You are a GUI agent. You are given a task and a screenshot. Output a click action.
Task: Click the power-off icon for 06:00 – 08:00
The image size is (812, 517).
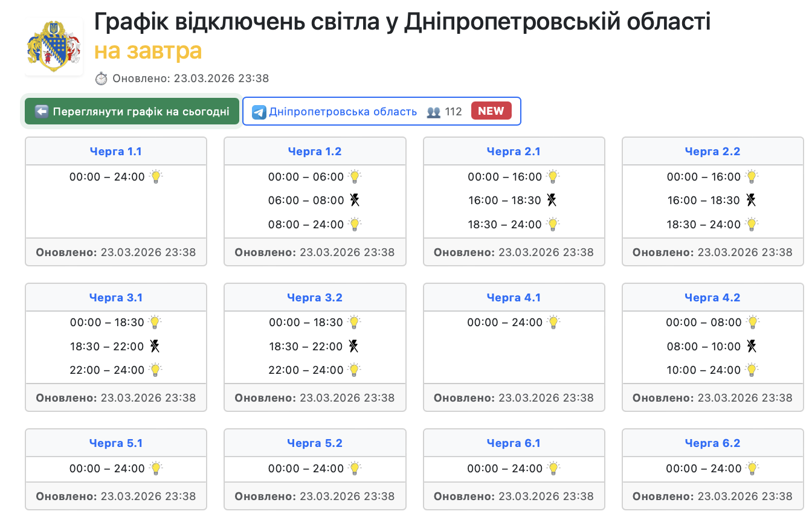[354, 201]
